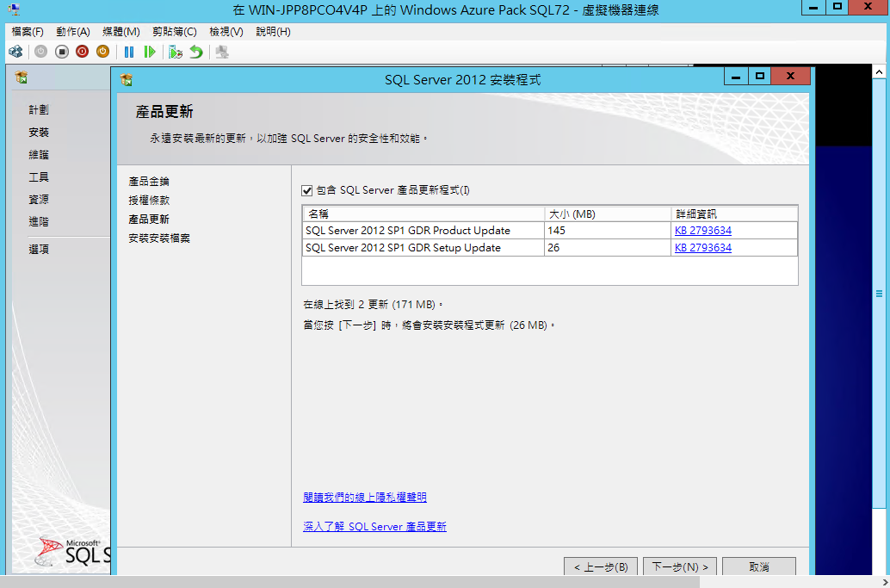Image resolution: width=890 pixels, height=588 pixels.
Task: Minimize the SQL Server 2012 setup window
Action: (x=736, y=76)
